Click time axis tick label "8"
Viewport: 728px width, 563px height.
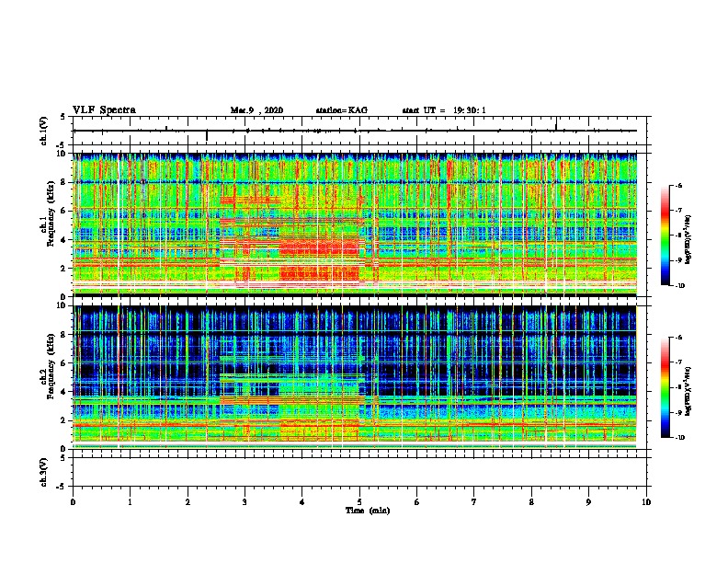pyautogui.click(x=531, y=502)
